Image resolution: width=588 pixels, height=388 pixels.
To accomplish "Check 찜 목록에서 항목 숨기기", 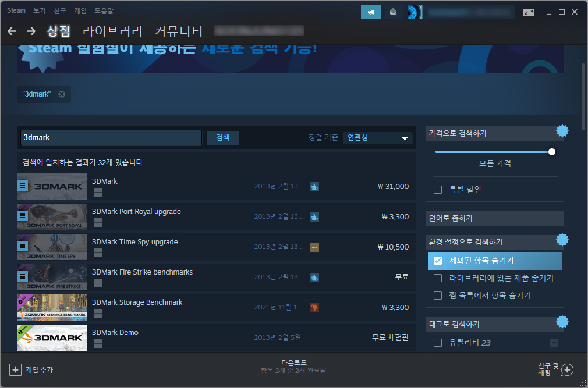I will coord(438,296).
